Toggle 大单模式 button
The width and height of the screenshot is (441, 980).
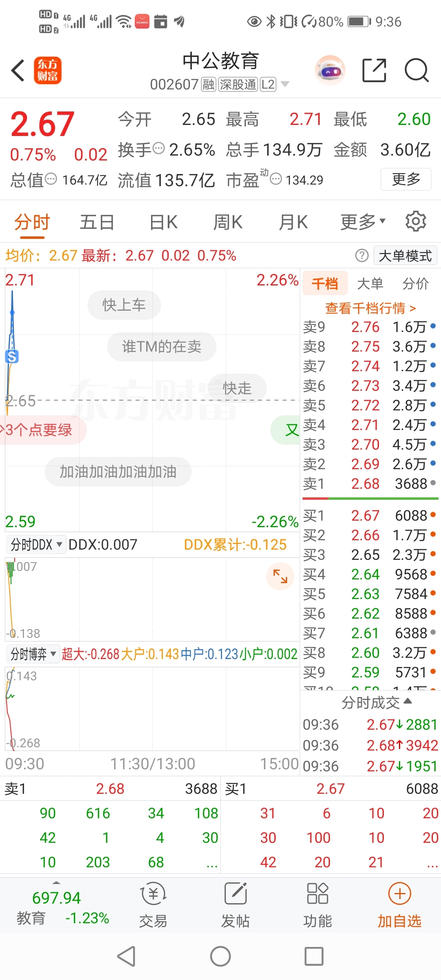point(405,256)
